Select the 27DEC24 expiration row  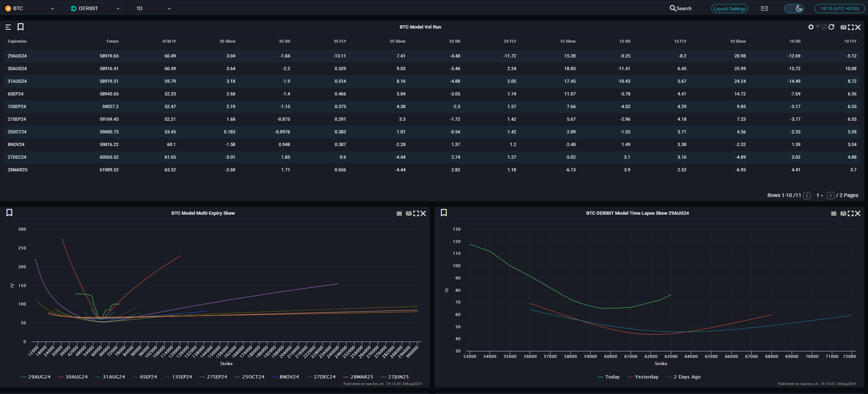click(432, 157)
